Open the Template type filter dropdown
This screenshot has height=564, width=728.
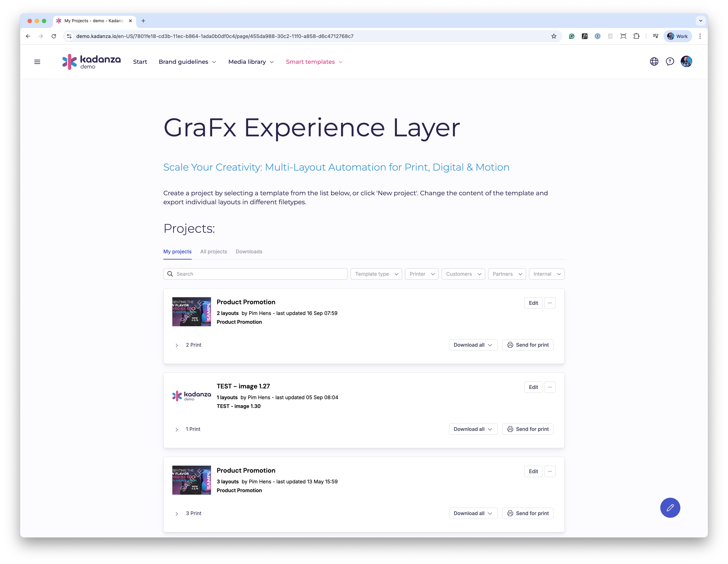click(x=376, y=274)
